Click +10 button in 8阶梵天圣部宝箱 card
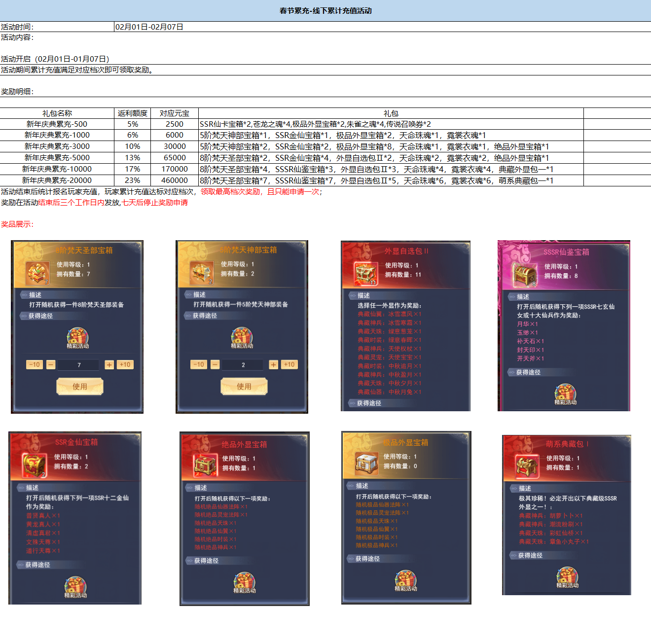This screenshot has width=651, height=644. click(125, 365)
